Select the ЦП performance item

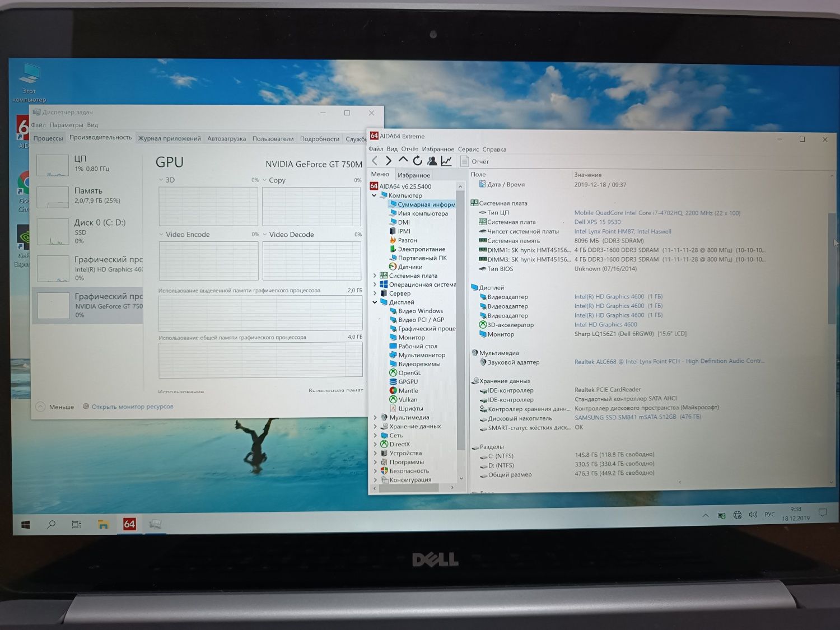88,164
